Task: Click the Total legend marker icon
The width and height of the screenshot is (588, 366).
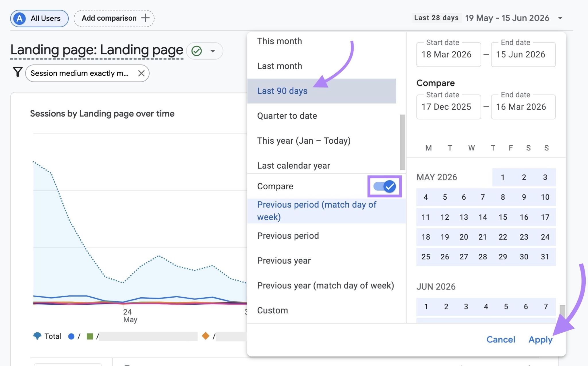Action: pyautogui.click(x=37, y=336)
